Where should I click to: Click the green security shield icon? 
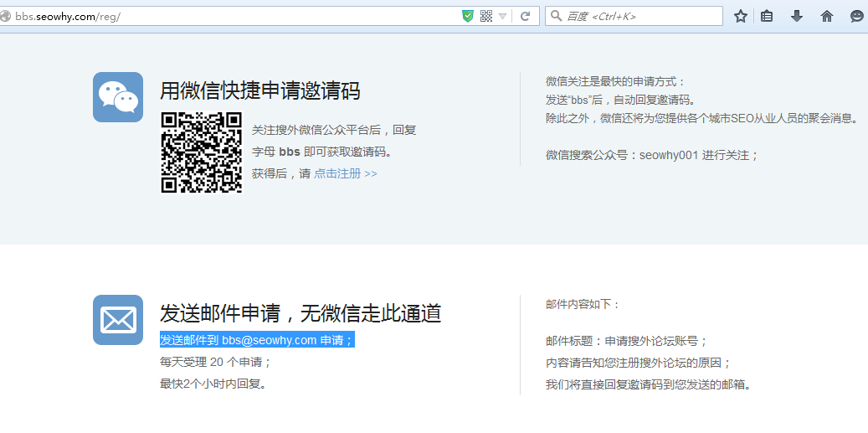[x=468, y=16]
